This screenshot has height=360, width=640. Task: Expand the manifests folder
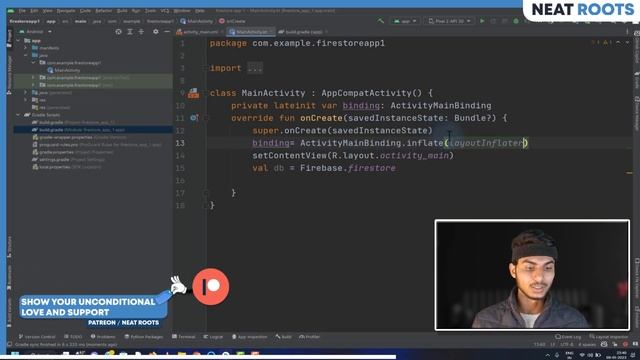coord(26,48)
